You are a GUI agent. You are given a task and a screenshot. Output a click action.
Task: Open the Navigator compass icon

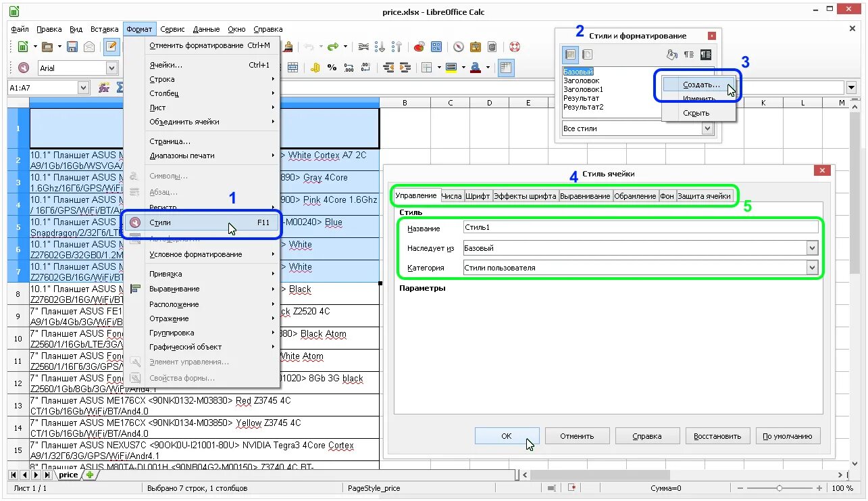coord(459,47)
